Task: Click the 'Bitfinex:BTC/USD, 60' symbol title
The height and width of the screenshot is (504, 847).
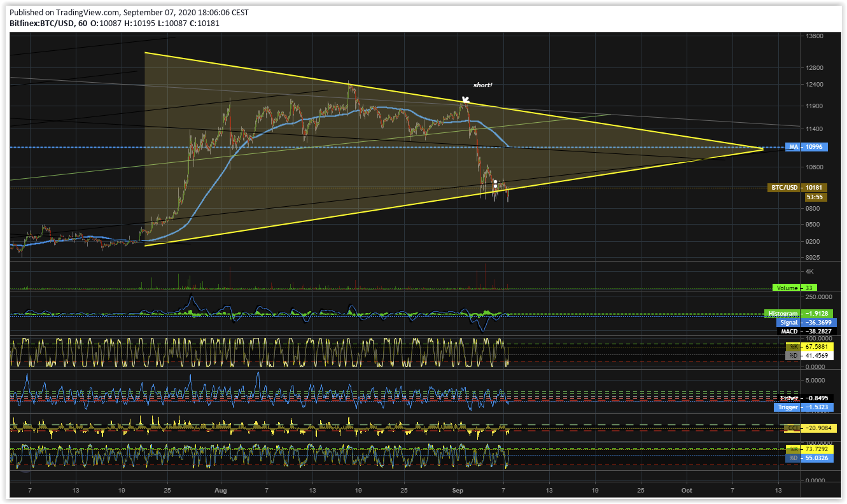Action: click(x=47, y=24)
